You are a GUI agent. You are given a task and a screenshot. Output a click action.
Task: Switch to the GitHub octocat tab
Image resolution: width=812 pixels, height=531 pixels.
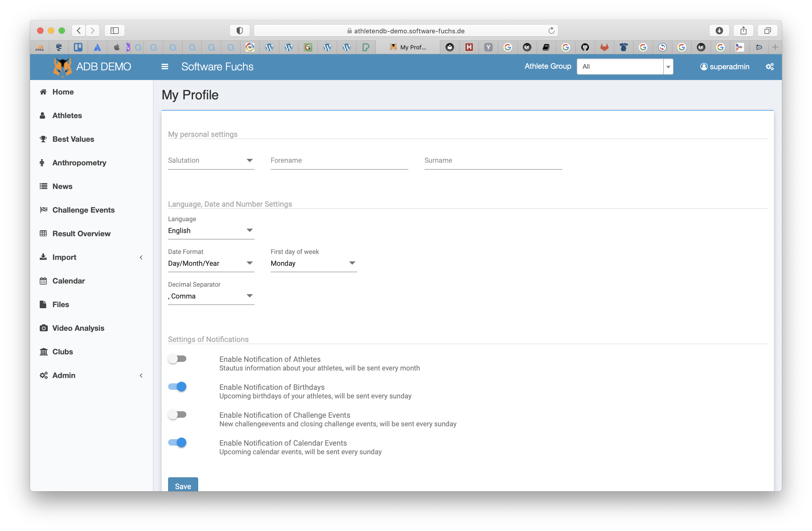click(585, 48)
